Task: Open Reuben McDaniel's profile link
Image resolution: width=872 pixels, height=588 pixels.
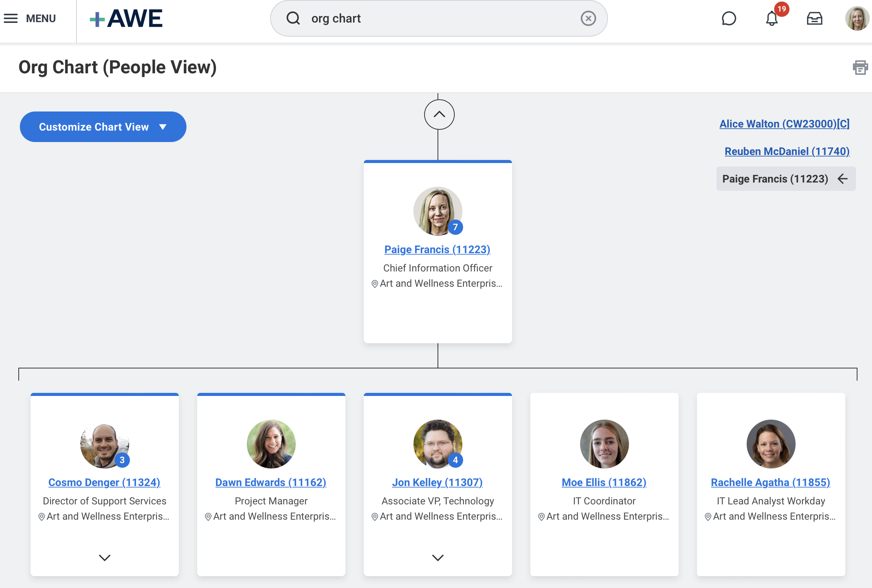Action: (786, 151)
